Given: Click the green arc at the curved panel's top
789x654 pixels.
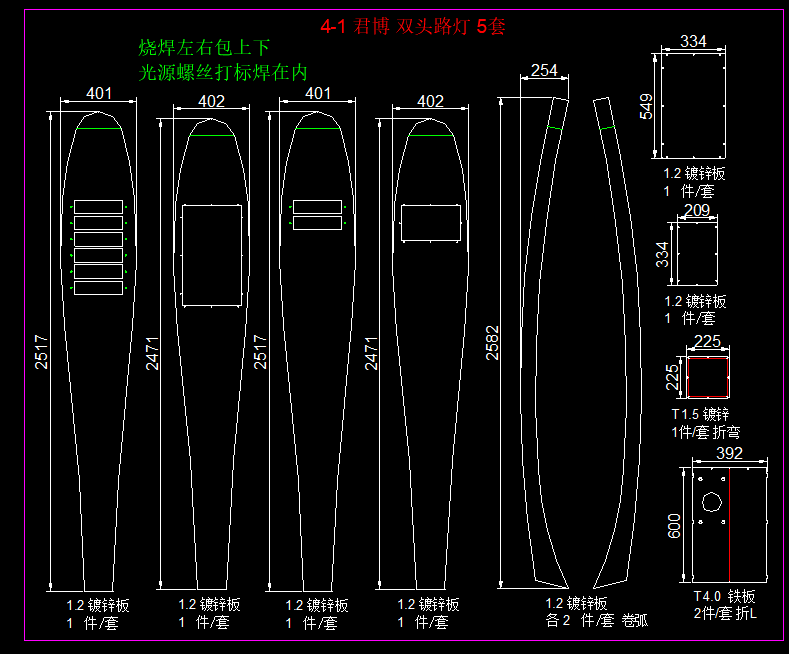Looking at the screenshot, I should [552, 128].
